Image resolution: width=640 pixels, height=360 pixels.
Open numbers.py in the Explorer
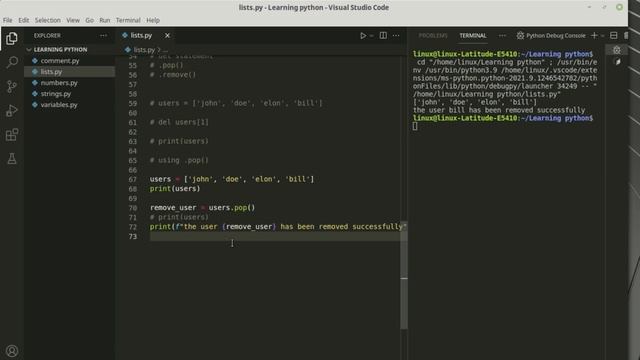pos(59,82)
